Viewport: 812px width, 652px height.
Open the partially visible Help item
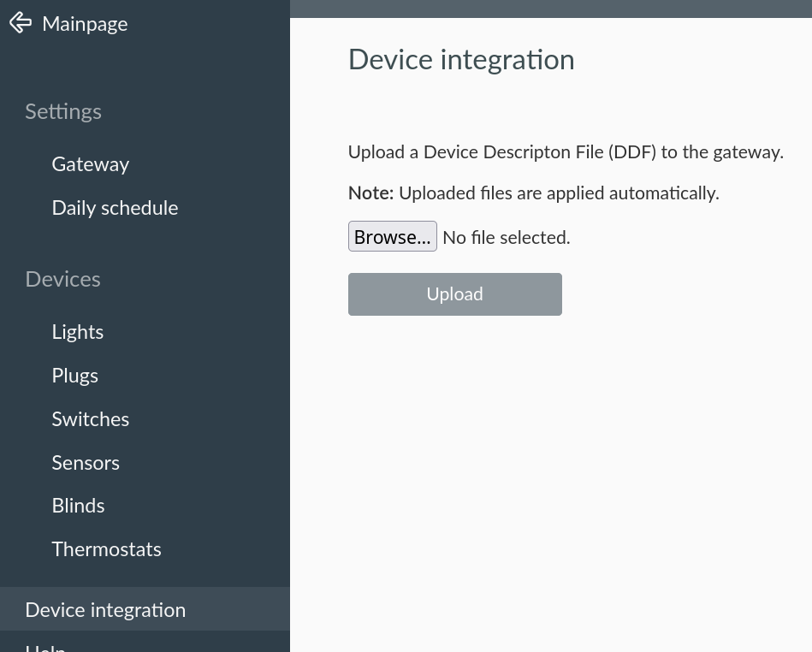tap(45, 648)
